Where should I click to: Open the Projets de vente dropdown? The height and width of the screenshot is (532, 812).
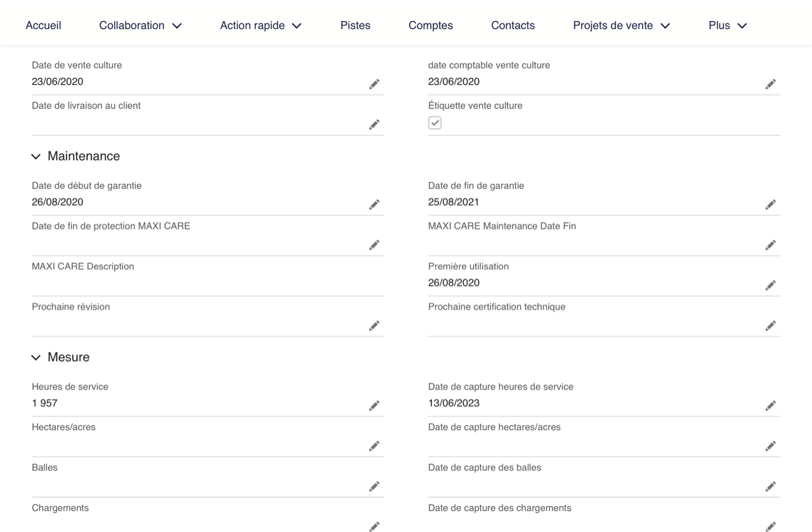pyautogui.click(x=621, y=25)
